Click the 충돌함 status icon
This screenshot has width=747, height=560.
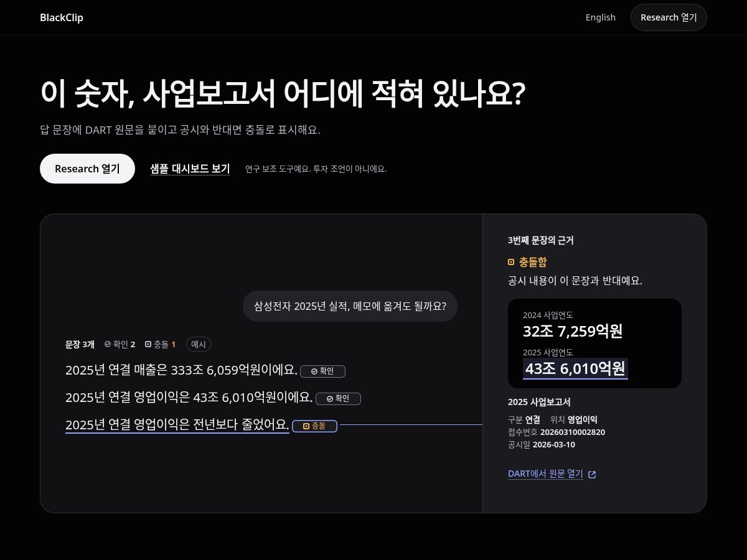click(x=511, y=263)
